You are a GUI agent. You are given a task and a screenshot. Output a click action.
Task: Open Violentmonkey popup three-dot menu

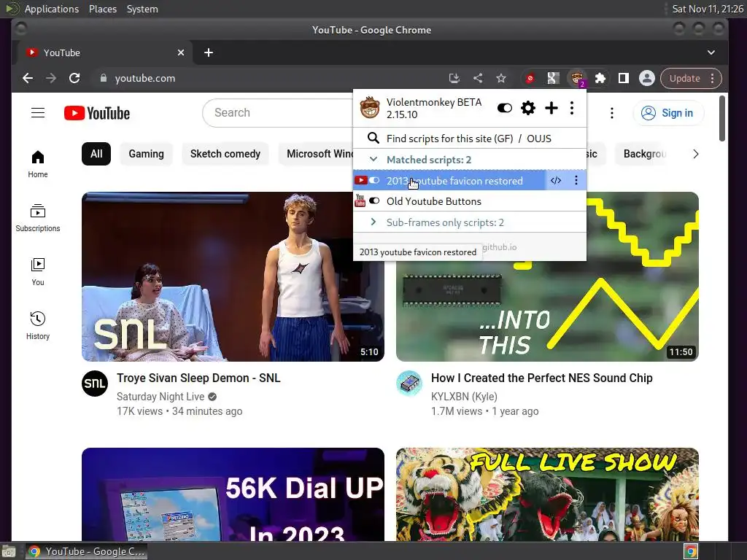click(572, 108)
